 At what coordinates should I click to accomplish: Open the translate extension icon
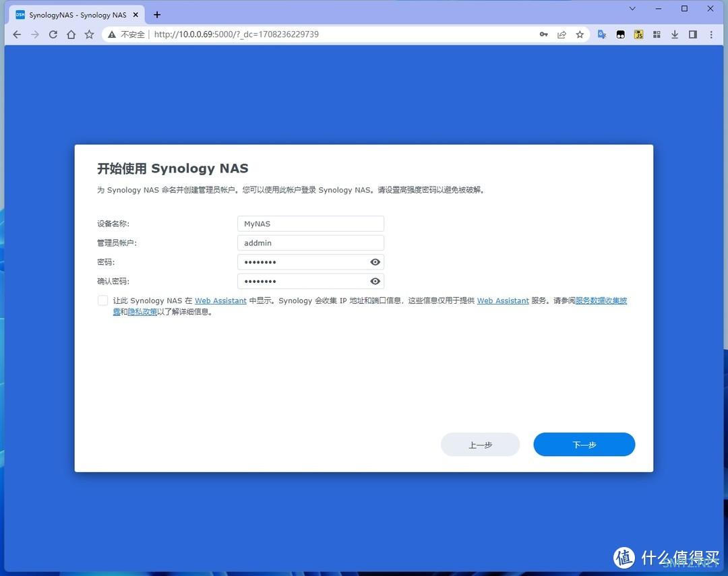click(602, 34)
